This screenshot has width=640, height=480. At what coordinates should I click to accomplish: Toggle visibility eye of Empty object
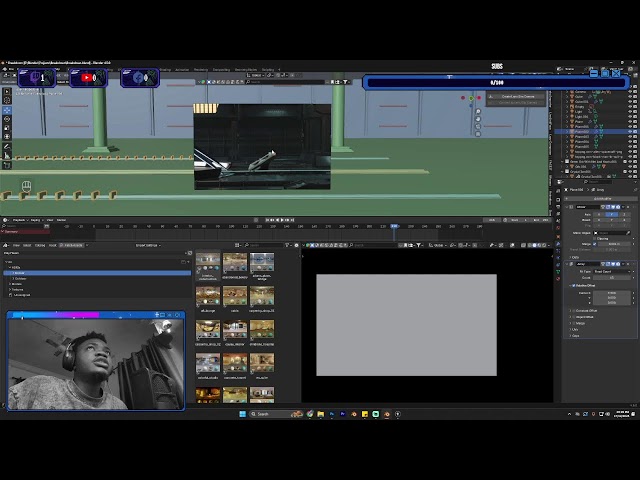click(x=630, y=107)
